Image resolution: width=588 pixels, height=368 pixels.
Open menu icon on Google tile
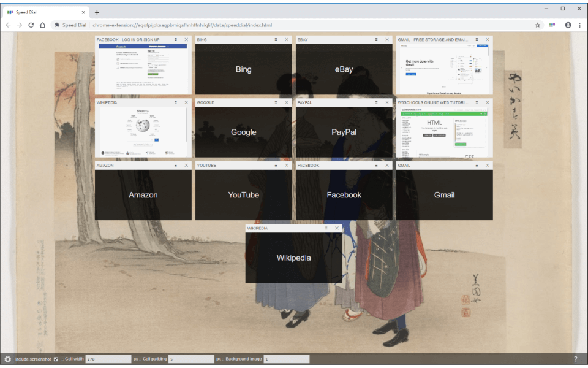point(276,102)
